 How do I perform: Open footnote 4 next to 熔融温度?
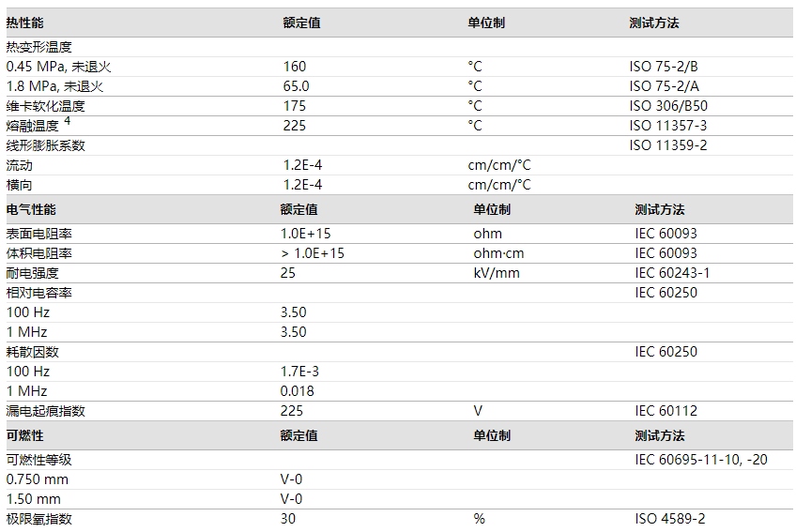click(x=68, y=121)
